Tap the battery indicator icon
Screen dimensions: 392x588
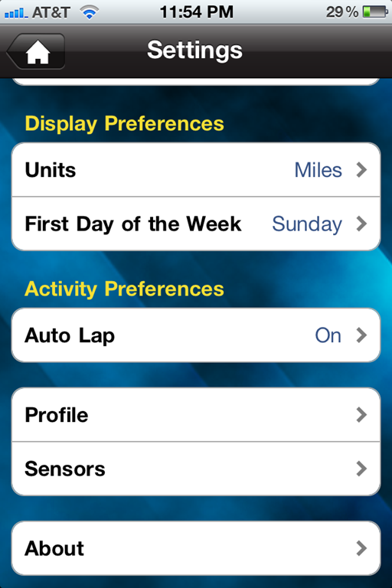tap(375, 12)
